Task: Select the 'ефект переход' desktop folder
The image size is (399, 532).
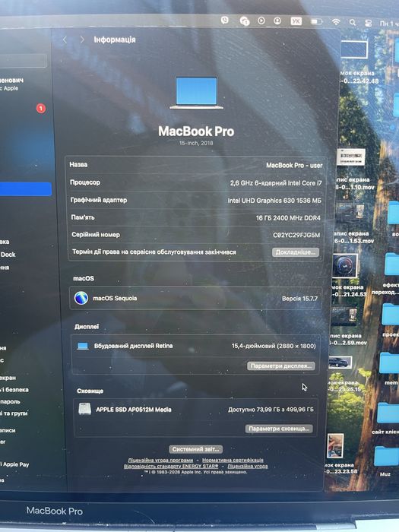Action: pos(387,274)
